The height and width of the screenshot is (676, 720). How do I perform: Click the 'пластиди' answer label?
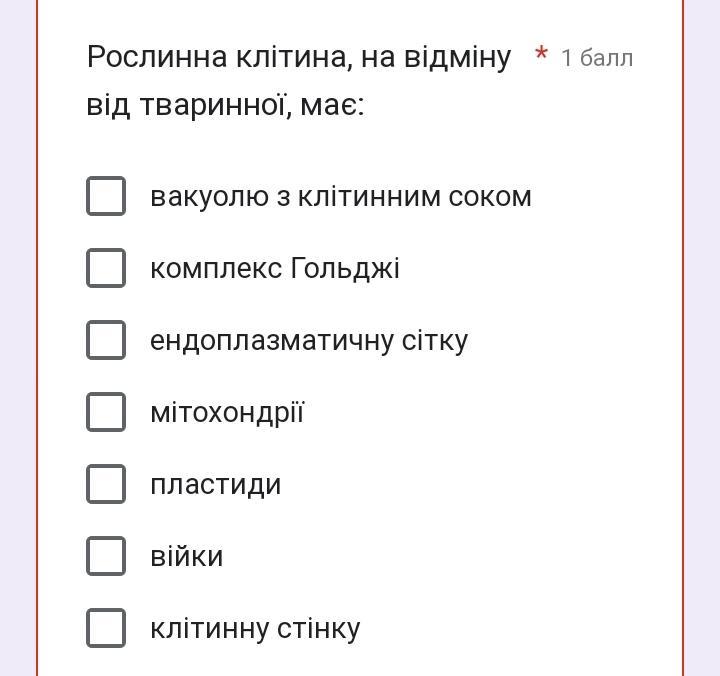pyautogui.click(x=215, y=484)
